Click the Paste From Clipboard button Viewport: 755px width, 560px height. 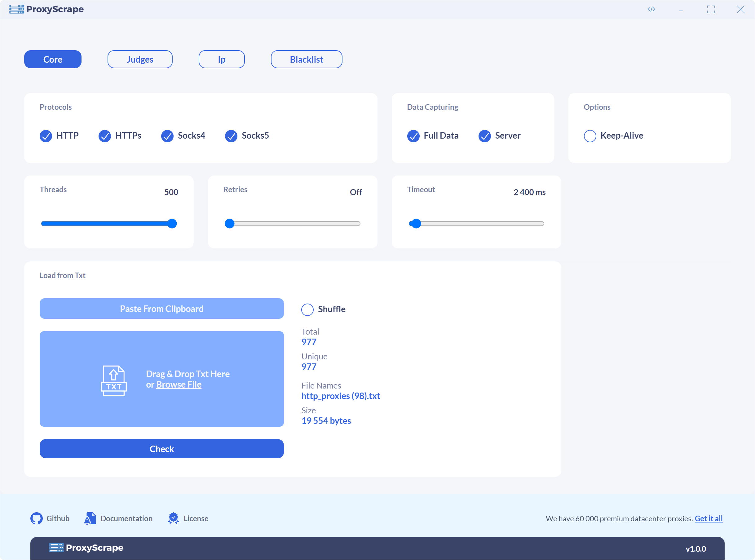pos(162,309)
